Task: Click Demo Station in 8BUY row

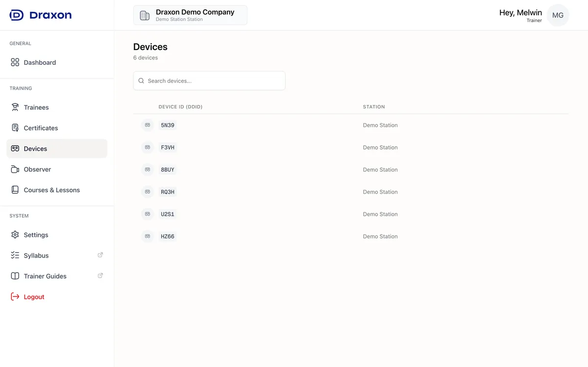Action: click(x=380, y=170)
